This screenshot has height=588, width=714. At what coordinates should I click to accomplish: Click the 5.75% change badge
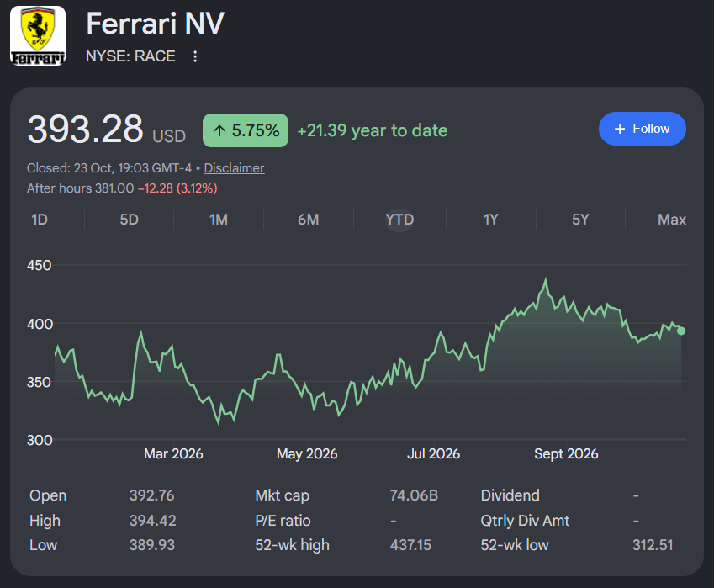click(x=246, y=130)
